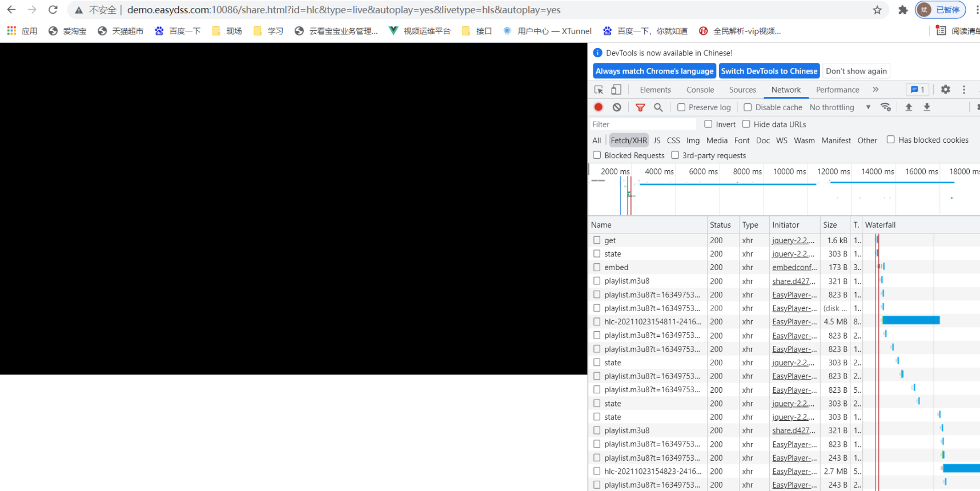980x491 pixels.
Task: Open the 接口 bookmark folder
Action: (477, 31)
